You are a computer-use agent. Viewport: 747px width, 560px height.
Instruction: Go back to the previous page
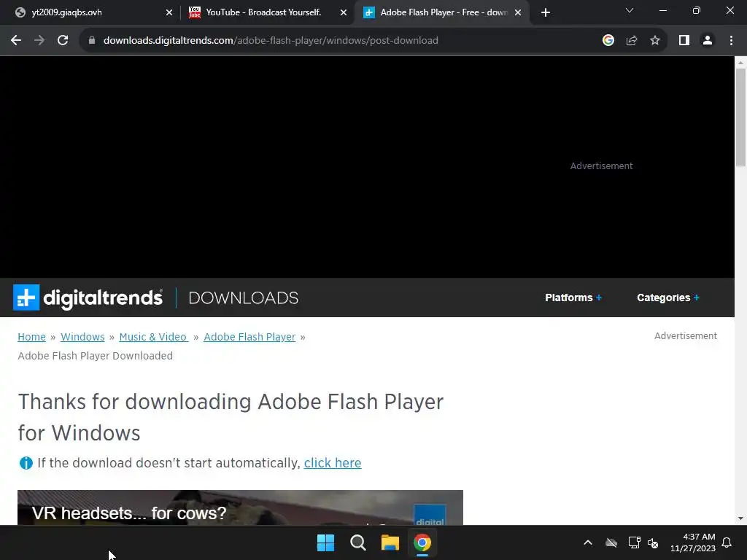pos(16,41)
